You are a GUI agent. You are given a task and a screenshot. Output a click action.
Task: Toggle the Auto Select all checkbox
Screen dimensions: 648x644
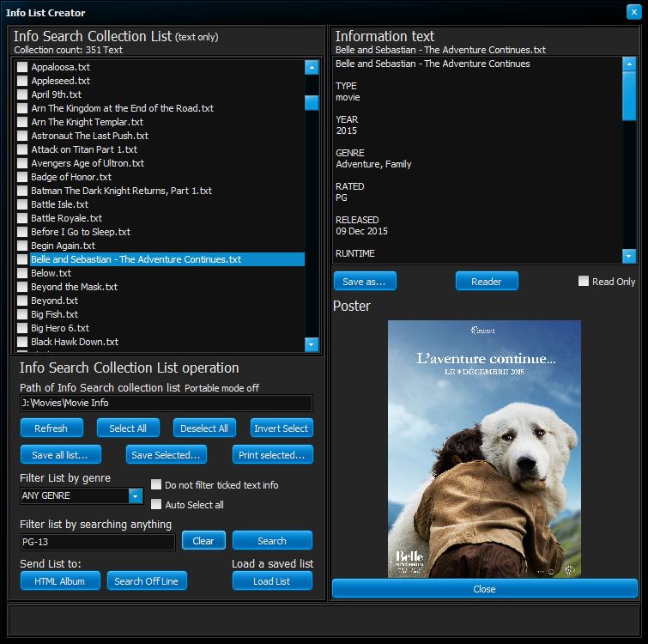[x=156, y=504]
